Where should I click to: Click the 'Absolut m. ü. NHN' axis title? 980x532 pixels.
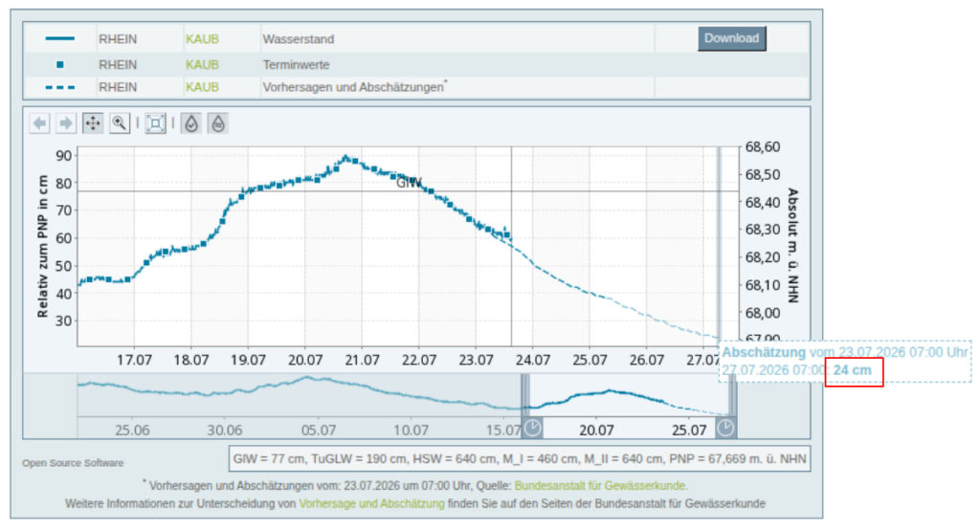793,246
